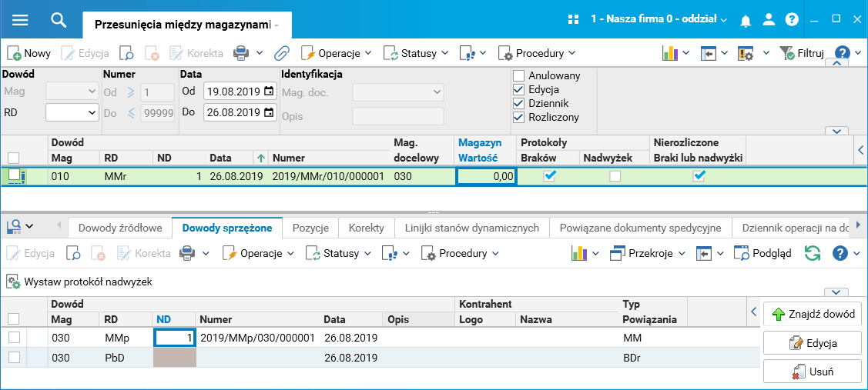Click the save-search icon left of lower tabs
The image size is (868, 390).
pyautogui.click(x=15, y=225)
